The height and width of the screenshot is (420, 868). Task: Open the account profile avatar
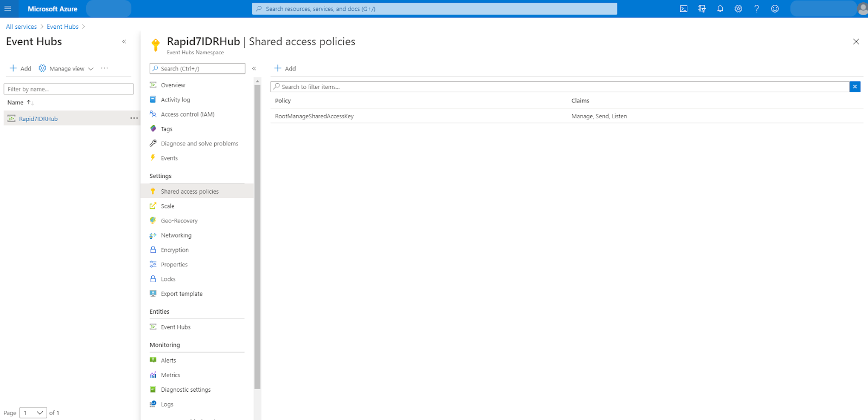(863, 9)
